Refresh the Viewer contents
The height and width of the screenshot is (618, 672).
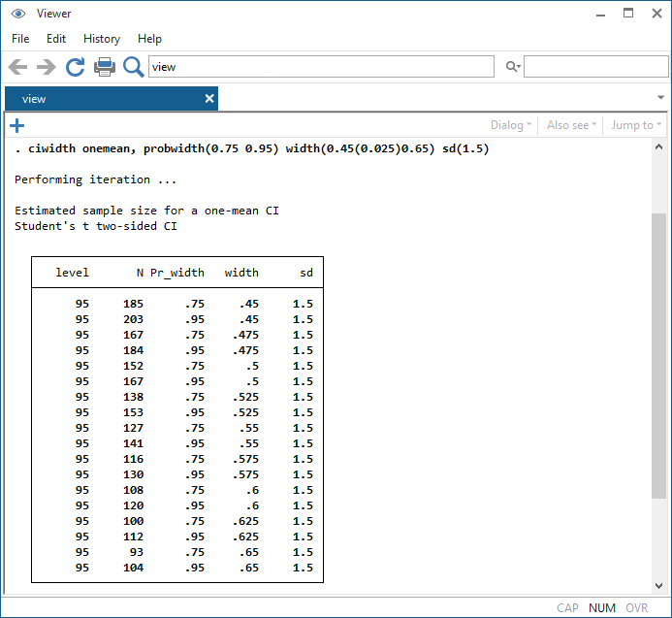click(75, 67)
